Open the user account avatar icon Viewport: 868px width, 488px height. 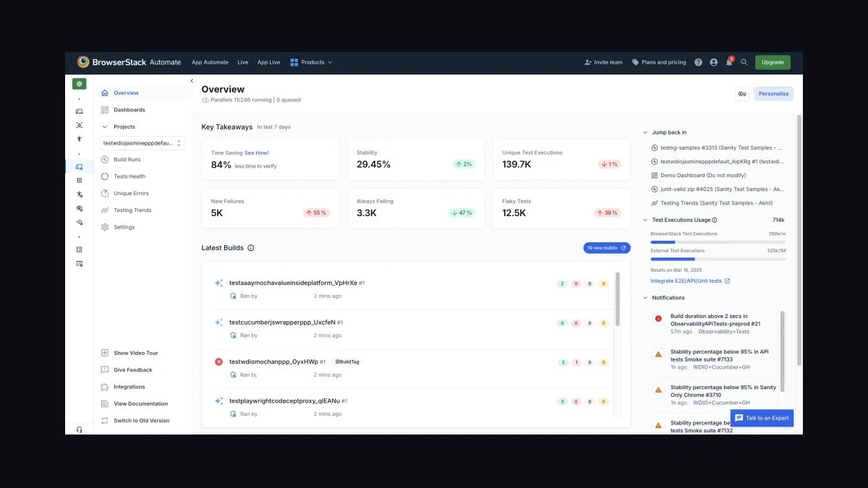pyautogui.click(x=713, y=62)
